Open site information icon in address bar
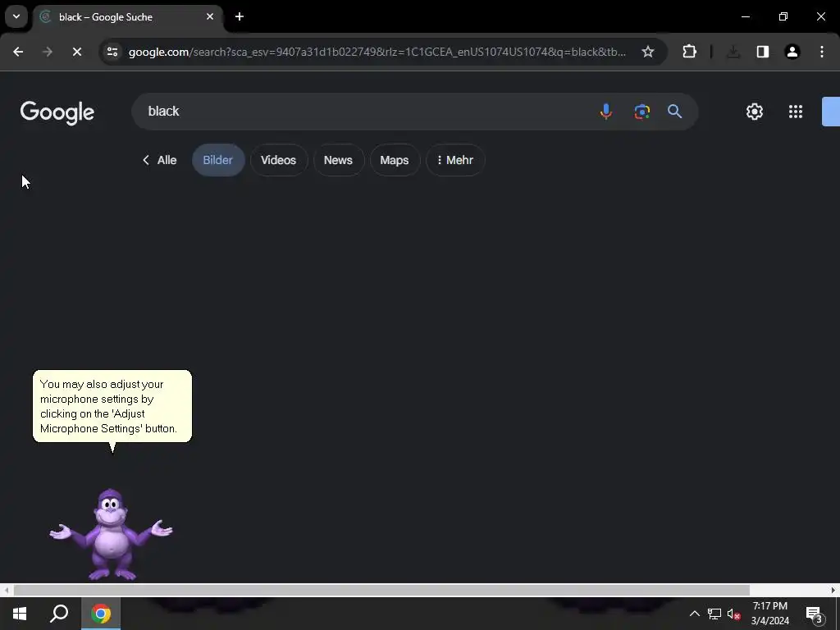Screen dimensions: 840x630 coord(112,52)
